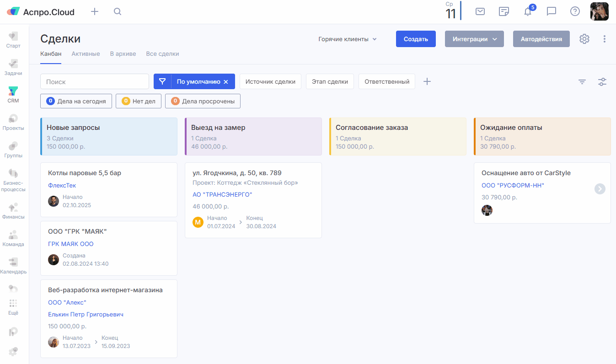This screenshot has width=616, height=364.
Task: Open the 'Этап сделки' filter dropdown
Action: coord(330,82)
